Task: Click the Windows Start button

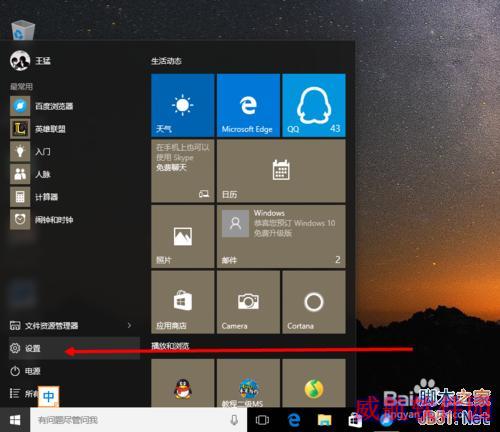Action: tap(15, 420)
